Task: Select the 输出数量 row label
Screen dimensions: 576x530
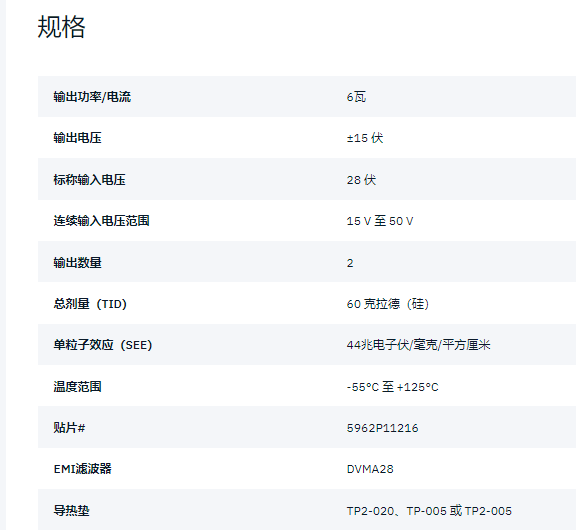Action: 78,263
